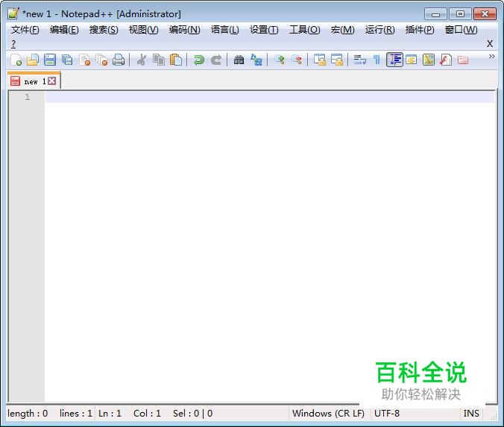Toggle INS insert mode in status bar

[x=471, y=413]
